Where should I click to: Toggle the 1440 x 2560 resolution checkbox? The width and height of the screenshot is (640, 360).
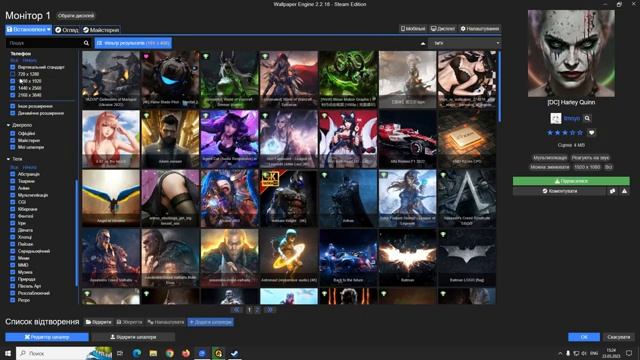tap(13, 88)
